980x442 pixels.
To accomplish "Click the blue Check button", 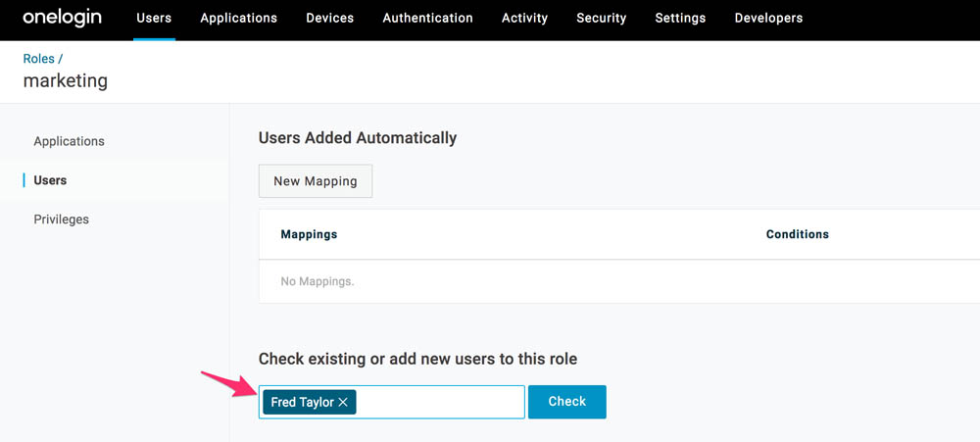I will (566, 402).
